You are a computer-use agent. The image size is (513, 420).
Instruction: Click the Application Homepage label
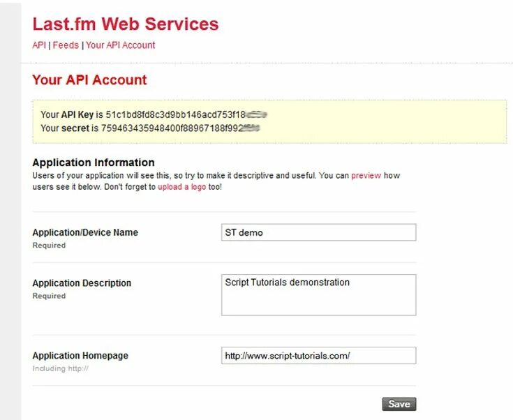point(80,356)
